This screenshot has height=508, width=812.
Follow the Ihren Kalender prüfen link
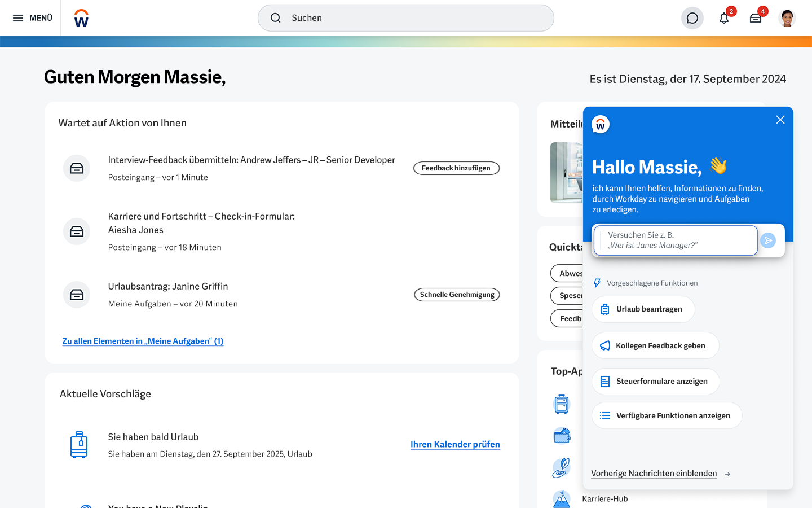[x=454, y=444]
